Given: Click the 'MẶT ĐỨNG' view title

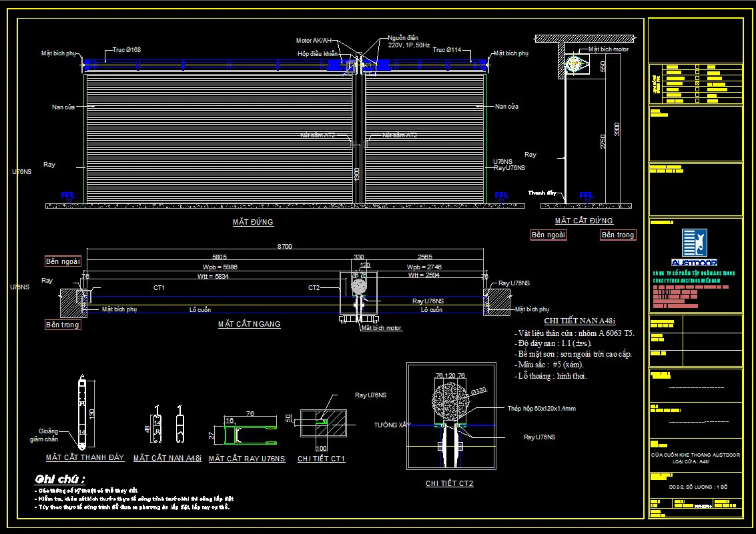Looking at the screenshot, I should 253,222.
